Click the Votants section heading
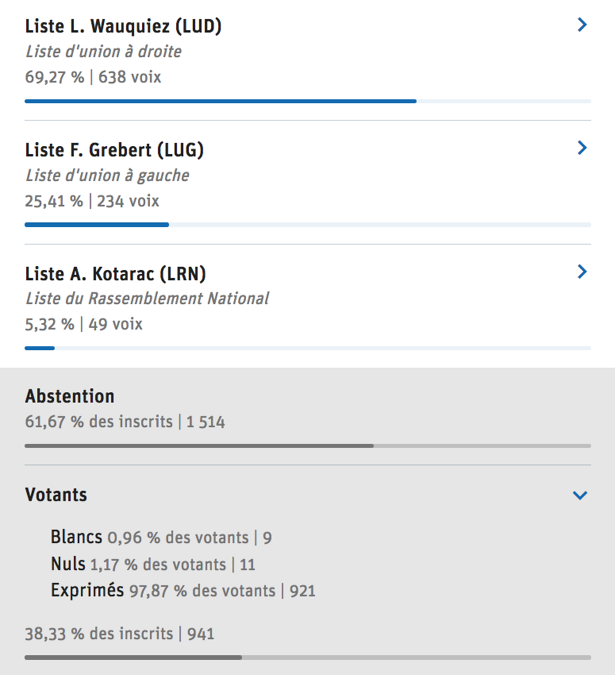This screenshot has height=675, width=615. pyautogui.click(x=56, y=494)
